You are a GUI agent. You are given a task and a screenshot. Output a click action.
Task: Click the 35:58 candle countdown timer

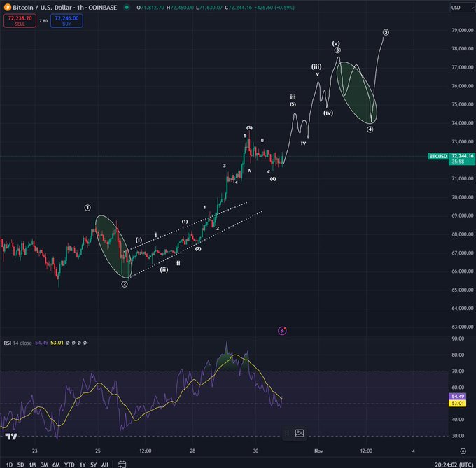(458, 162)
